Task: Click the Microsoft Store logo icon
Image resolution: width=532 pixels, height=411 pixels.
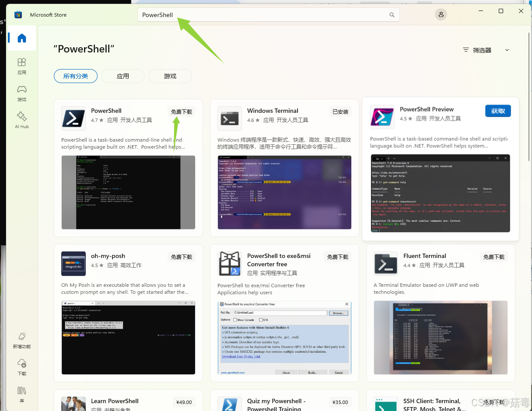Action: [18, 15]
